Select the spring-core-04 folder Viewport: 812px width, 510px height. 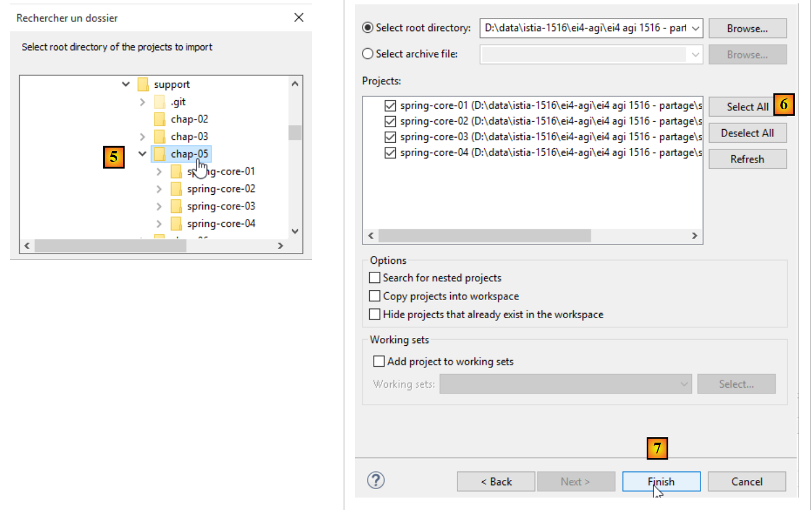tap(221, 224)
